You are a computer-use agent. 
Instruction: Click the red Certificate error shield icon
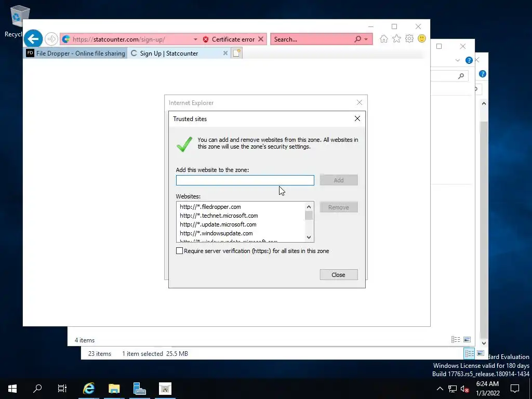tap(206, 39)
